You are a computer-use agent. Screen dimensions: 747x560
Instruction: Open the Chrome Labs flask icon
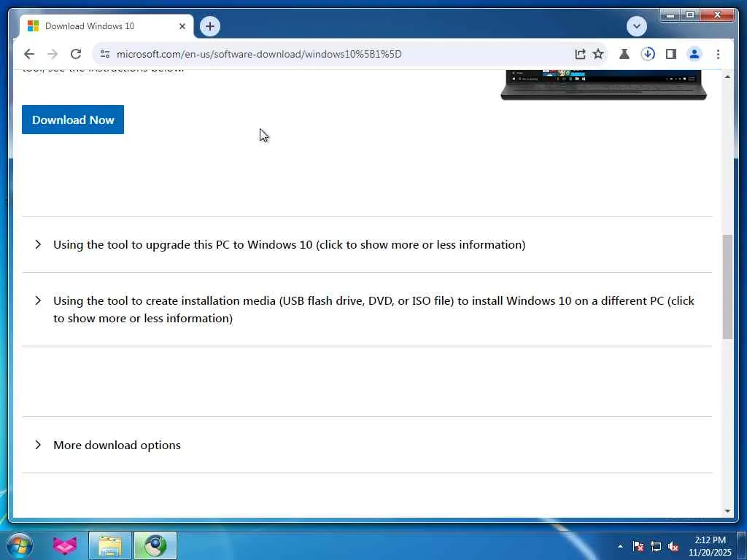point(624,54)
